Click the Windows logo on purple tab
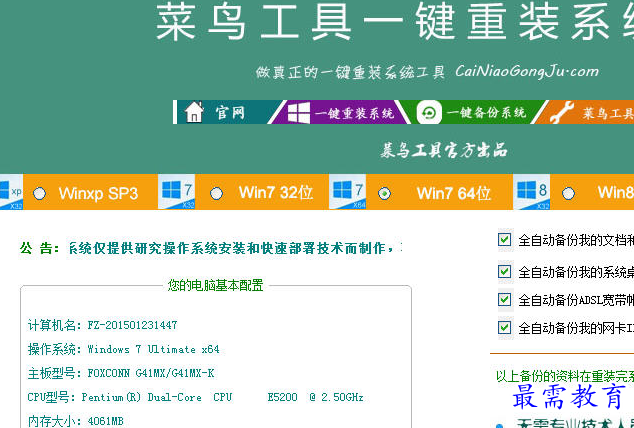634x428 pixels. point(299,112)
